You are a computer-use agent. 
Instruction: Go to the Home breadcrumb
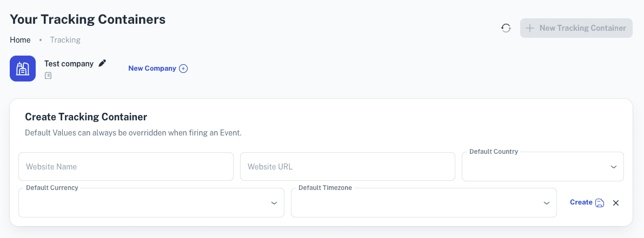(20, 40)
